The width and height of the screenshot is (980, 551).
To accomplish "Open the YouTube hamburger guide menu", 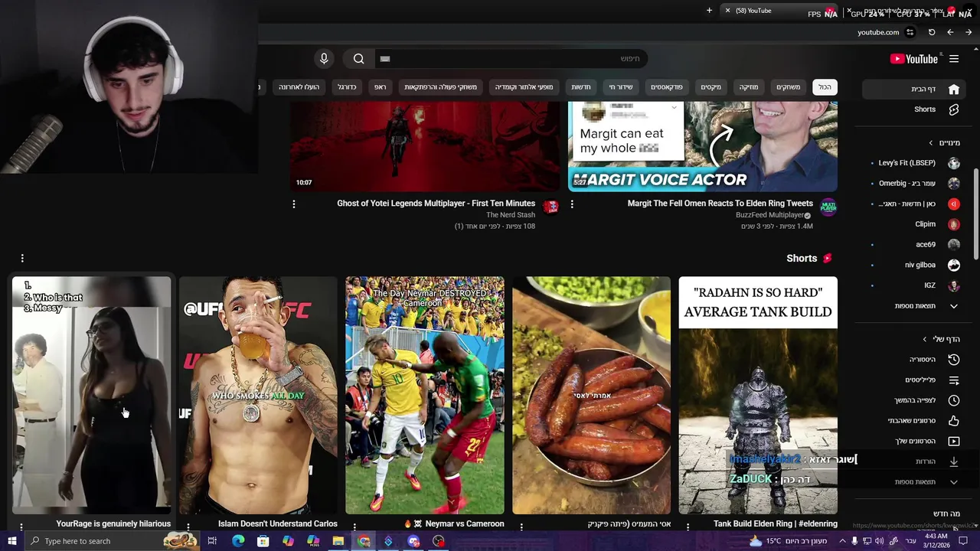I will [x=954, y=59].
